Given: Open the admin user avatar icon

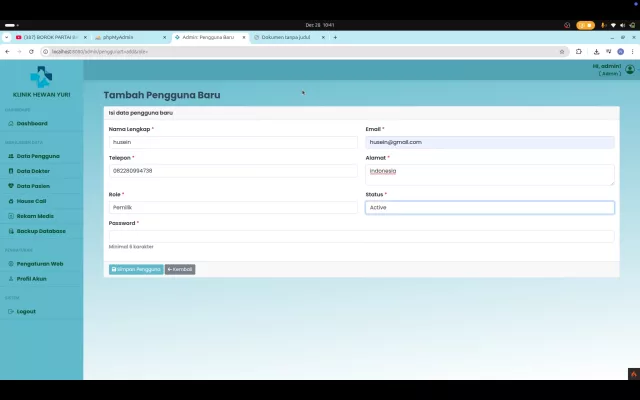Looking at the screenshot, I should tap(629, 69).
